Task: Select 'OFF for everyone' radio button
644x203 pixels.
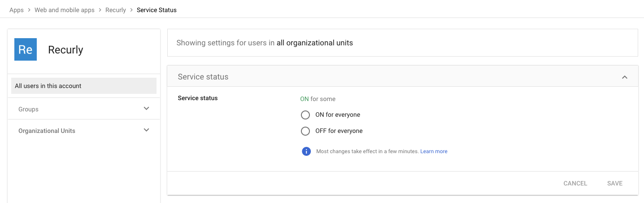Action: (x=305, y=131)
